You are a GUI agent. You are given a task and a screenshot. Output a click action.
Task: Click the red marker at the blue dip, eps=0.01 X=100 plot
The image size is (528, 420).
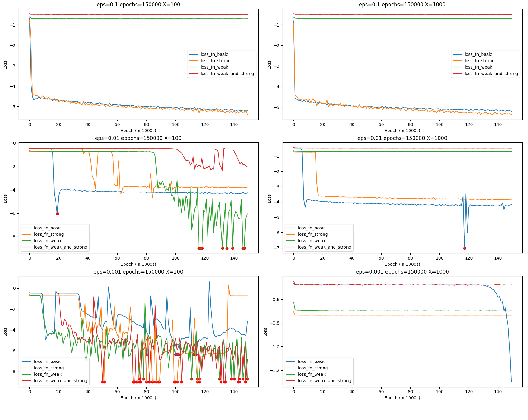click(57, 214)
